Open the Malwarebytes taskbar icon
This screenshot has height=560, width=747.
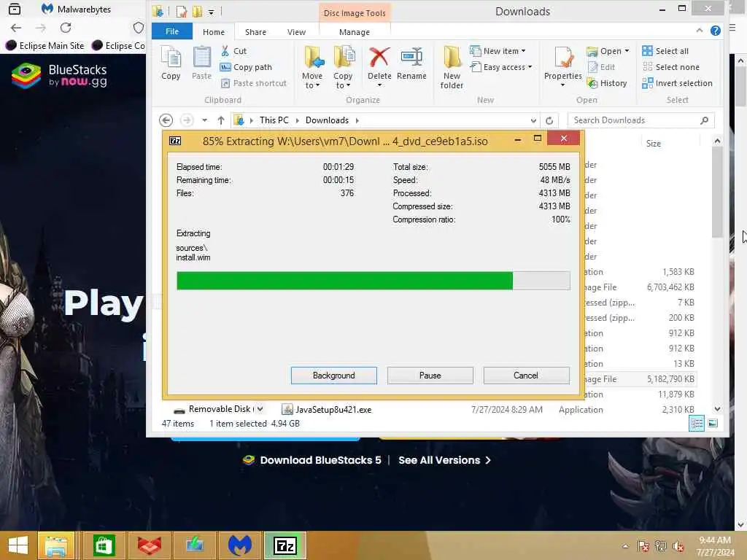pos(239,545)
